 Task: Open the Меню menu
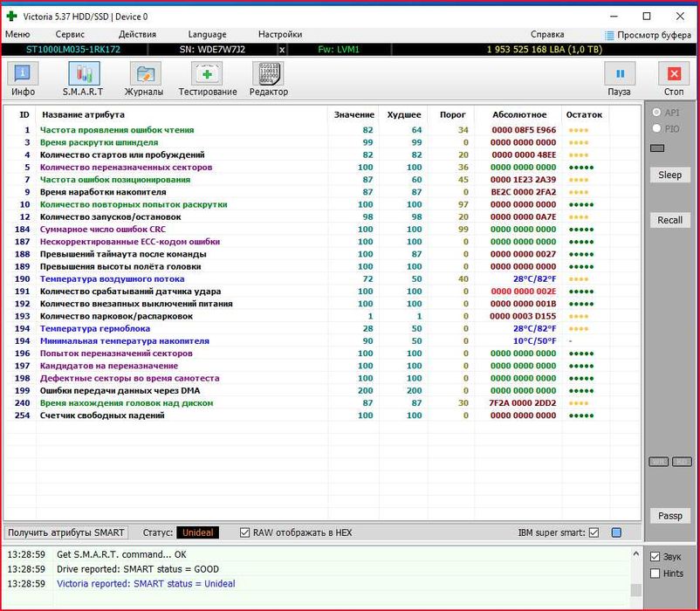tap(17, 34)
